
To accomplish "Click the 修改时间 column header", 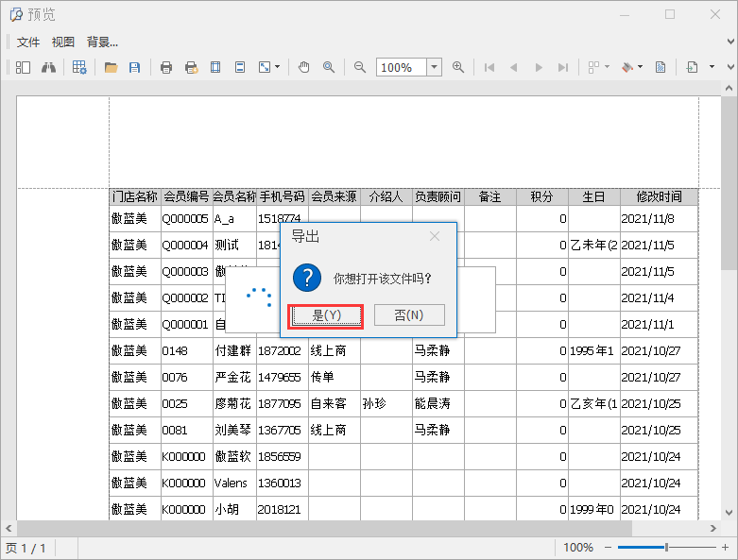I will (659, 197).
